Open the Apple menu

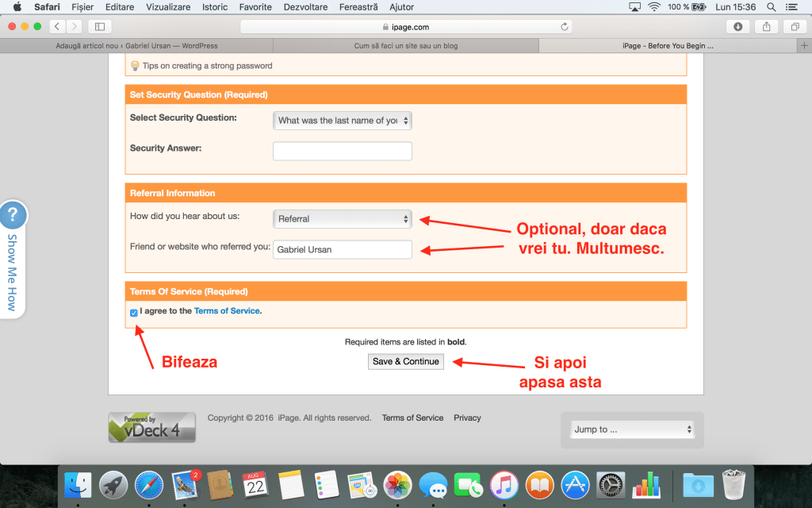pyautogui.click(x=17, y=6)
